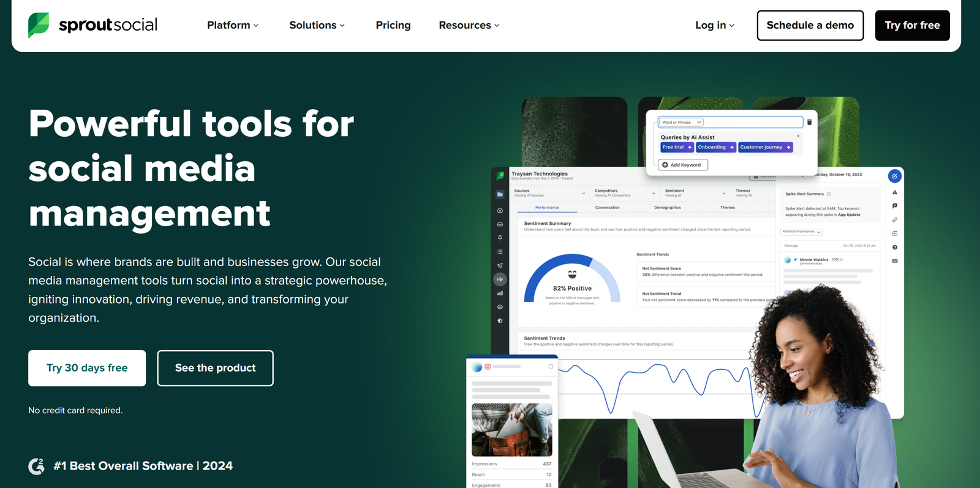Click the blue circular compose pencil button

coord(895,176)
